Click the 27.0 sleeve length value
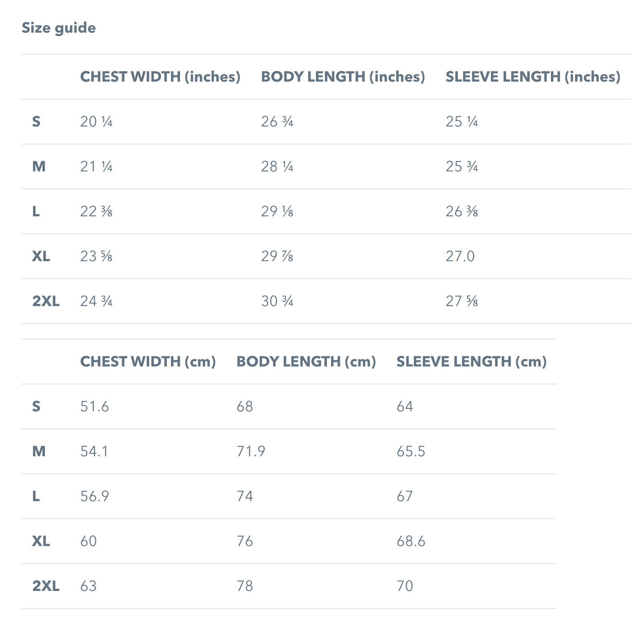Screen dimensions: 644x644 460,256
